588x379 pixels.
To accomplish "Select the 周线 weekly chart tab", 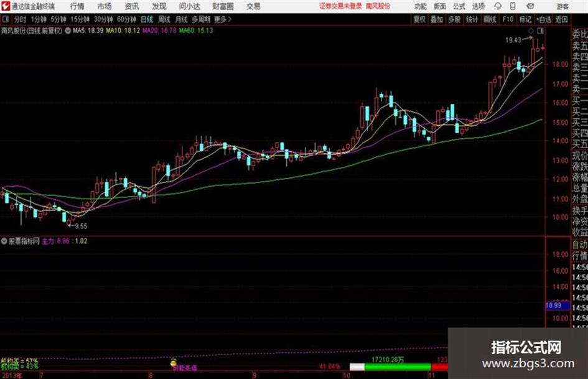I will click(x=164, y=19).
